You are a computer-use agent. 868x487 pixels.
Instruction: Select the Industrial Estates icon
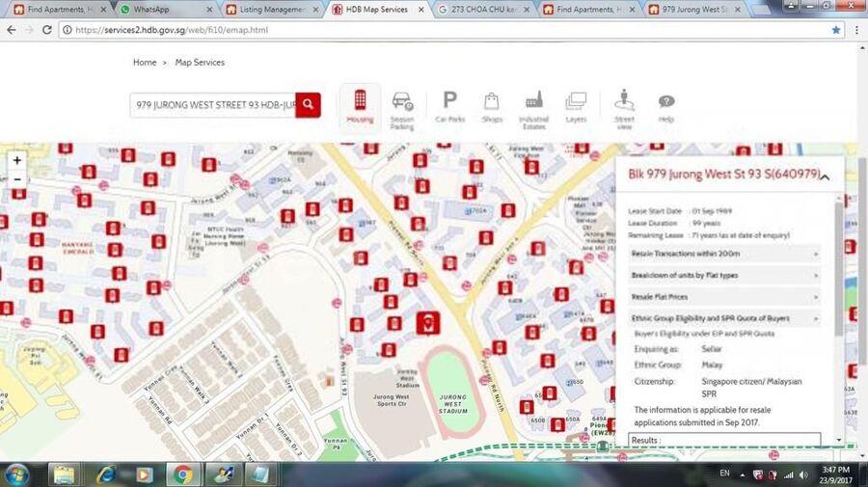point(533,110)
